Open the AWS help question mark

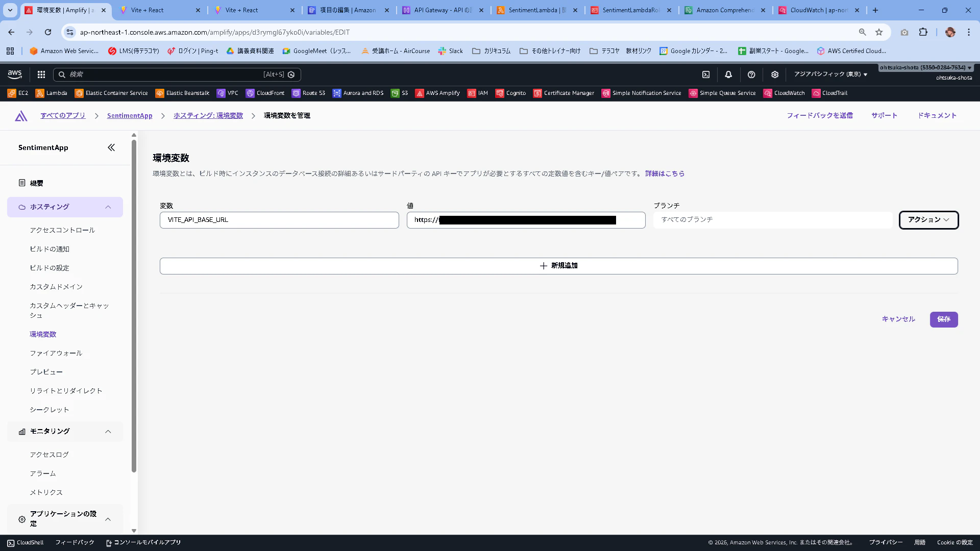point(751,74)
